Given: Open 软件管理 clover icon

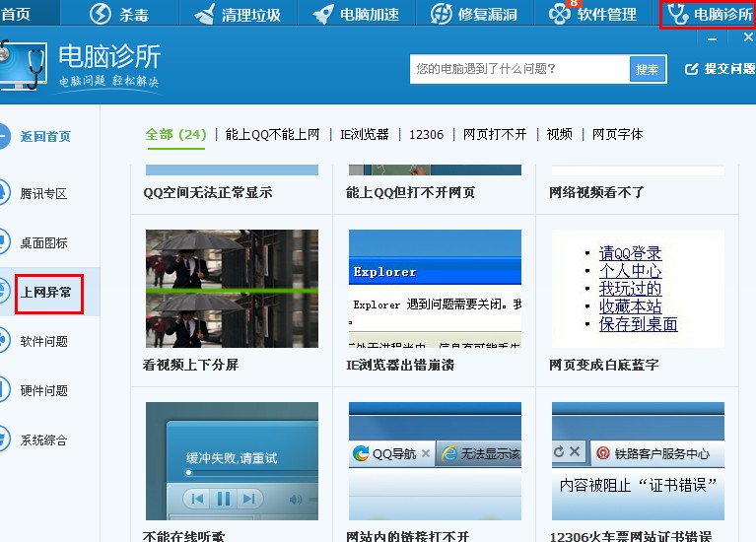Looking at the screenshot, I should [560, 14].
